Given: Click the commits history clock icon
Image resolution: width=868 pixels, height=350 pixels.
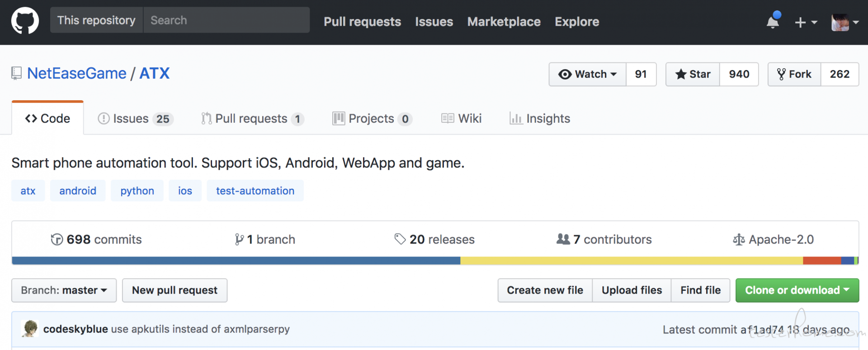Looking at the screenshot, I should [x=57, y=239].
